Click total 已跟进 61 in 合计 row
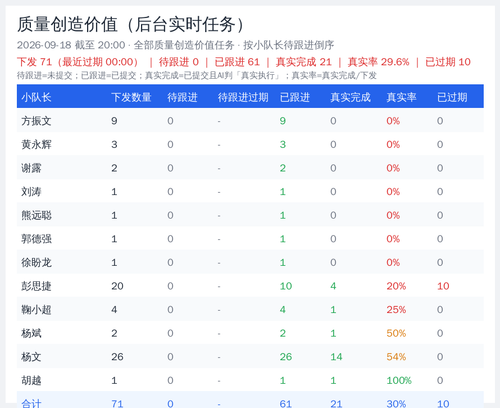Image resolution: width=500 pixels, height=408 pixels. point(286,404)
